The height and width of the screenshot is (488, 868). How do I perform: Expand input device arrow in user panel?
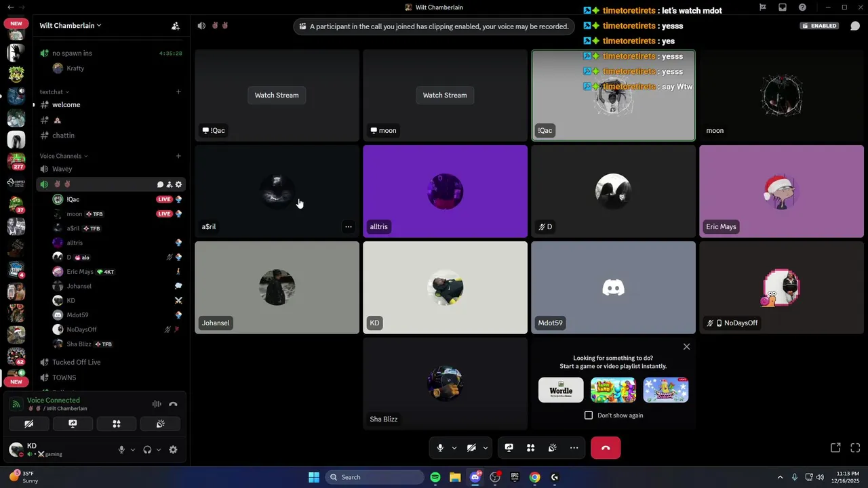[133, 449]
